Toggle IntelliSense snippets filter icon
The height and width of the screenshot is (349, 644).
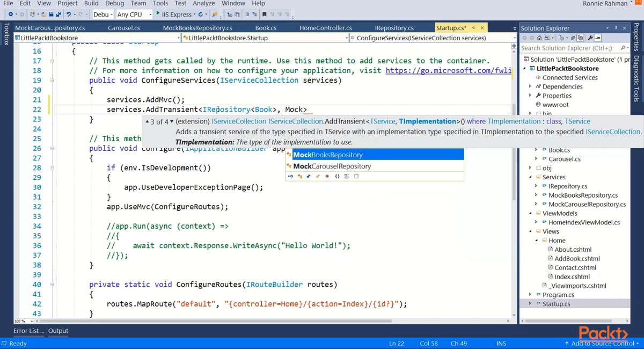click(x=356, y=176)
